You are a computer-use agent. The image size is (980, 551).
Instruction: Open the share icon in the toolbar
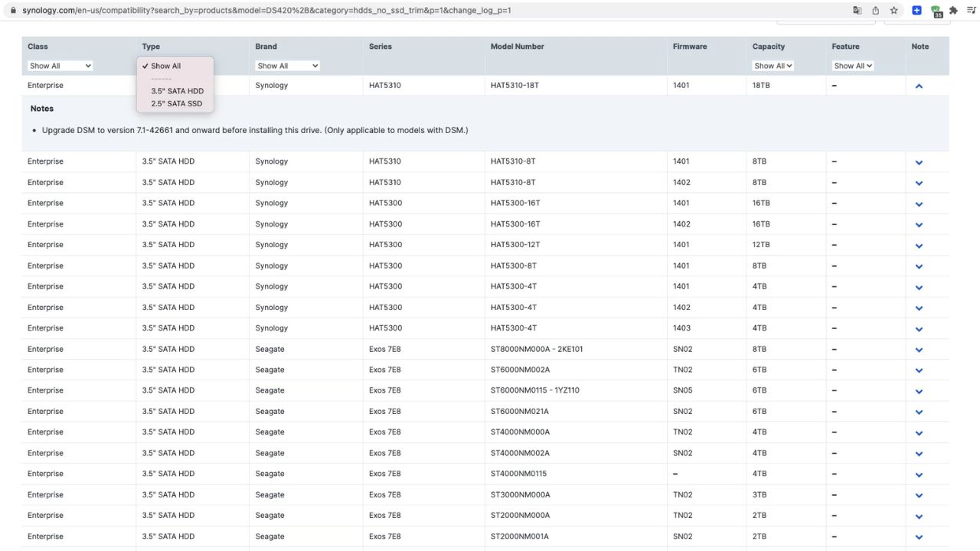click(x=876, y=10)
